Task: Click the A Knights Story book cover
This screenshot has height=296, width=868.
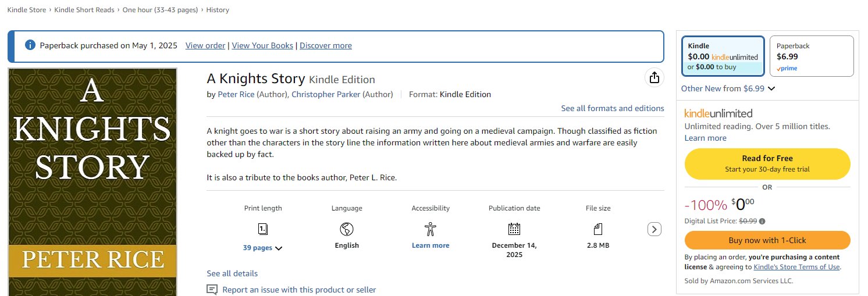Action: point(93,181)
